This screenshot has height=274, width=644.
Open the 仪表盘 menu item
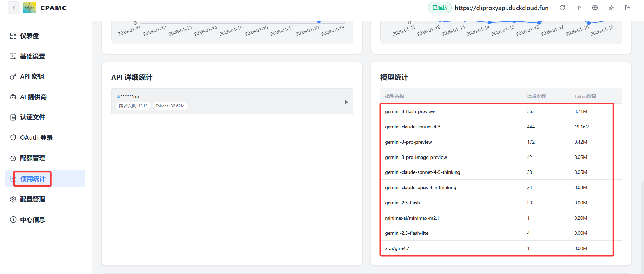pyautogui.click(x=45, y=36)
